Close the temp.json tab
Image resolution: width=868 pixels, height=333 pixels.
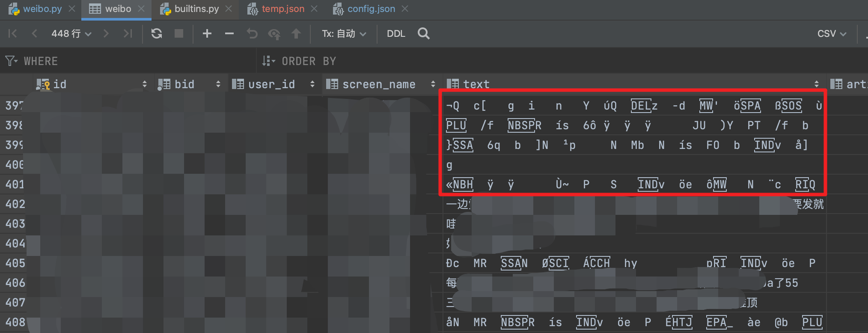(x=314, y=9)
